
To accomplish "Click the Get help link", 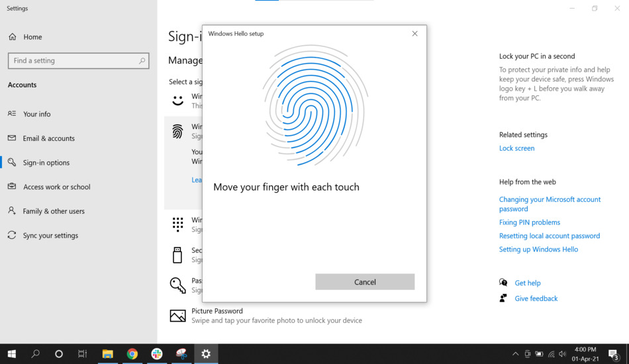I will pos(528,283).
